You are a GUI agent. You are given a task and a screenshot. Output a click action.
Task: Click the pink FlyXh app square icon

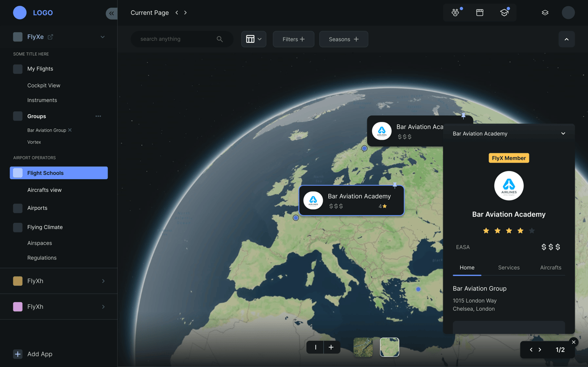18,306
